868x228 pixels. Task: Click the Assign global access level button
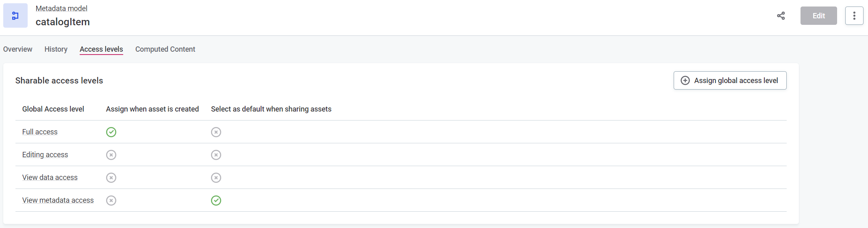(x=730, y=81)
